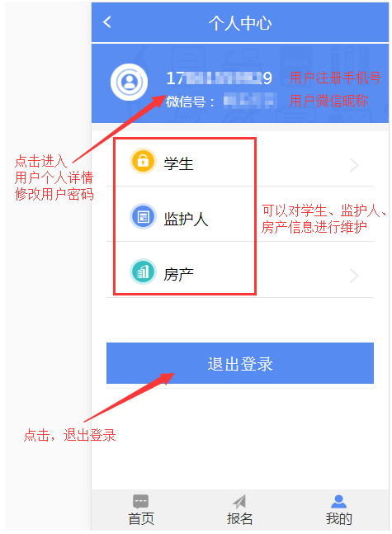Open the 房产 text label
This screenshot has width=392, height=534.
click(x=178, y=275)
